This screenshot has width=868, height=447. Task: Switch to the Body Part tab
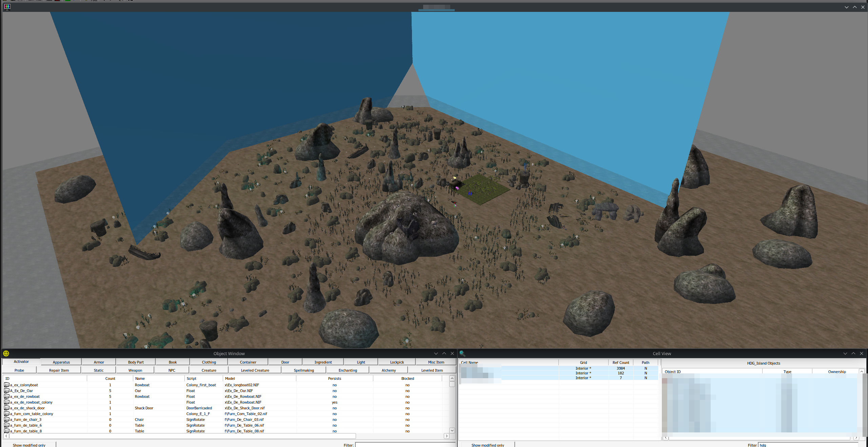tap(136, 362)
